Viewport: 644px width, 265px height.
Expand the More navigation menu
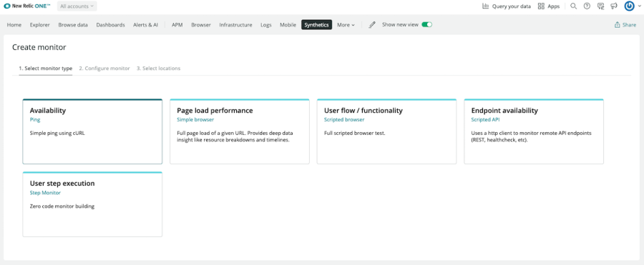[346, 24]
